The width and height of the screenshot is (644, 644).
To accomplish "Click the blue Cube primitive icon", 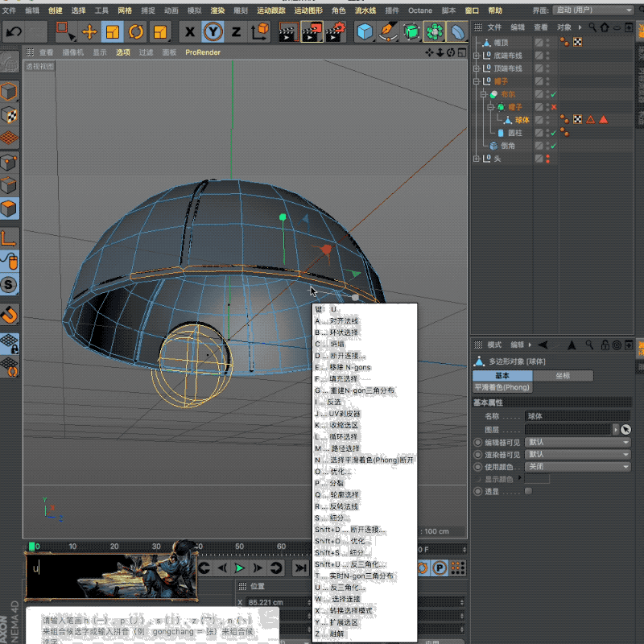I will 365,32.
